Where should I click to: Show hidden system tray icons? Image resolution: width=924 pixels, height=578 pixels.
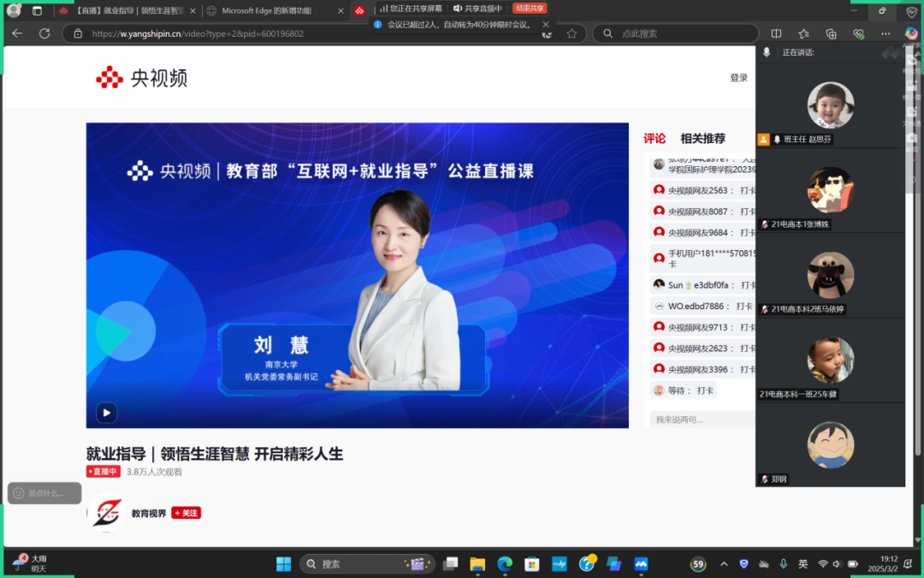click(724, 563)
